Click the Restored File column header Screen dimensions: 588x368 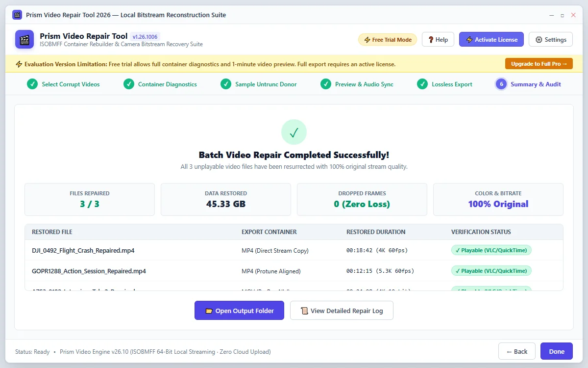tap(52, 232)
